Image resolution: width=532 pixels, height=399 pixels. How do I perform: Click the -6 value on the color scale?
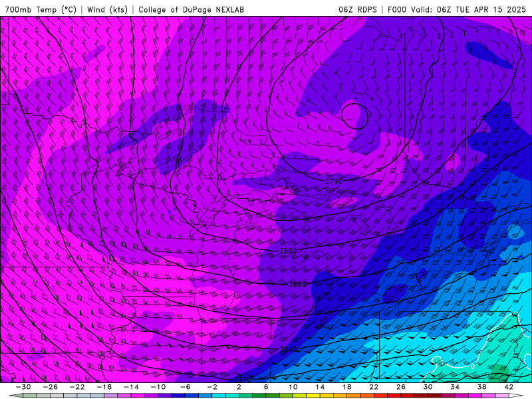(185, 387)
